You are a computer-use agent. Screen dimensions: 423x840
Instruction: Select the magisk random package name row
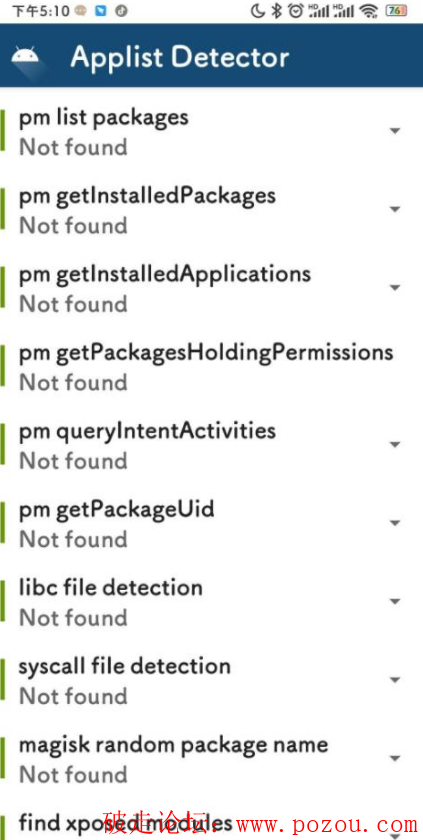pos(212,759)
